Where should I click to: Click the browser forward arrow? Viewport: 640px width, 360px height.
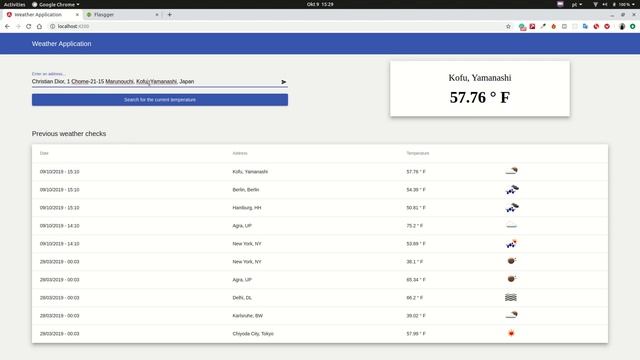pyautogui.click(x=18, y=26)
